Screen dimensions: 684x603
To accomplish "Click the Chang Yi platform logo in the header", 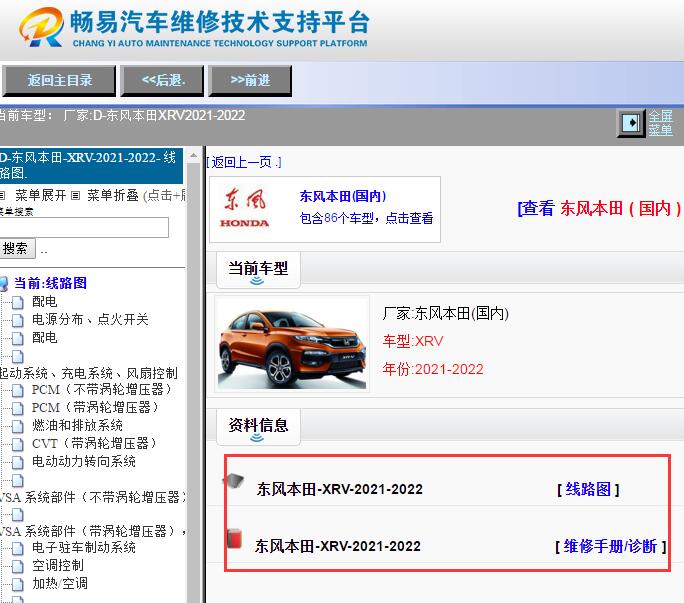I will click(x=40, y=28).
